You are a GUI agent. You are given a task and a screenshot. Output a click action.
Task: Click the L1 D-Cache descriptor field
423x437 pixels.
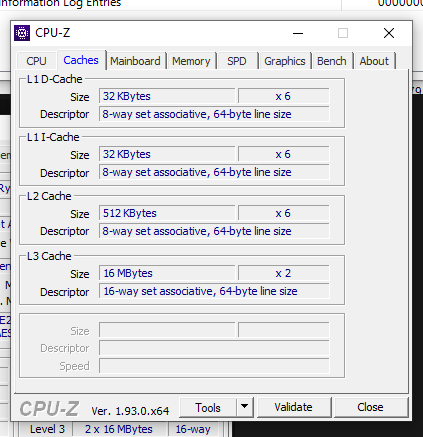(x=214, y=114)
